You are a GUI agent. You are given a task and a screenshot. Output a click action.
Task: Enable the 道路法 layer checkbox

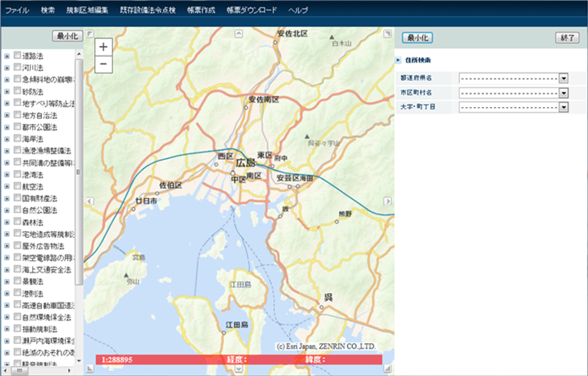17,55
